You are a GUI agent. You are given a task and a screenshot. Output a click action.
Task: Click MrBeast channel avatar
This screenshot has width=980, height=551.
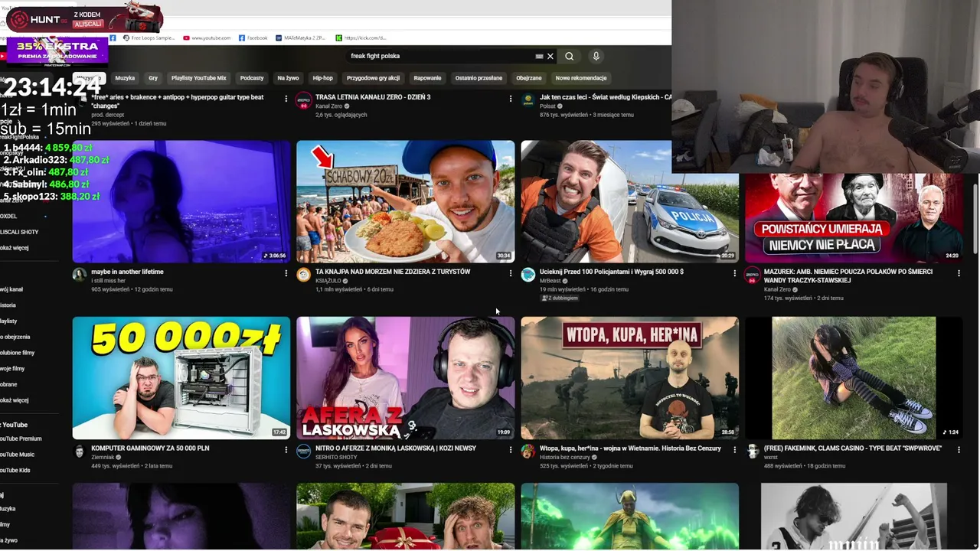pos(528,275)
